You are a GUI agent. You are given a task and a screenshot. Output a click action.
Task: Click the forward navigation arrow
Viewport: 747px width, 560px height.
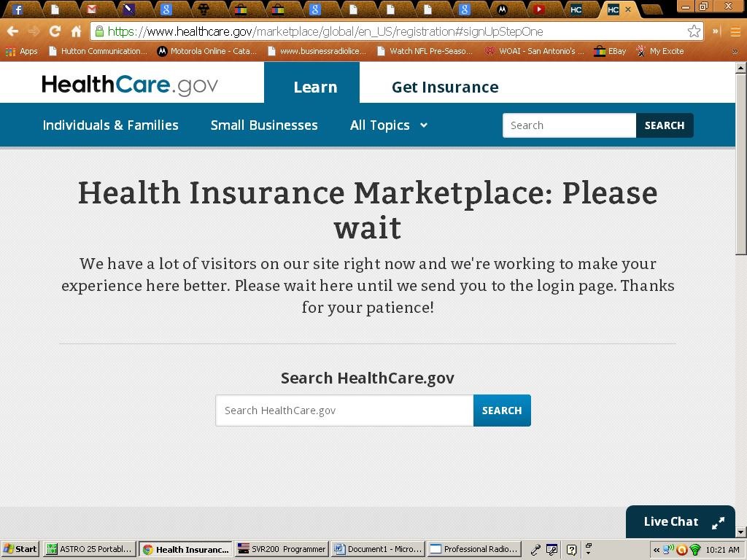coord(34,31)
